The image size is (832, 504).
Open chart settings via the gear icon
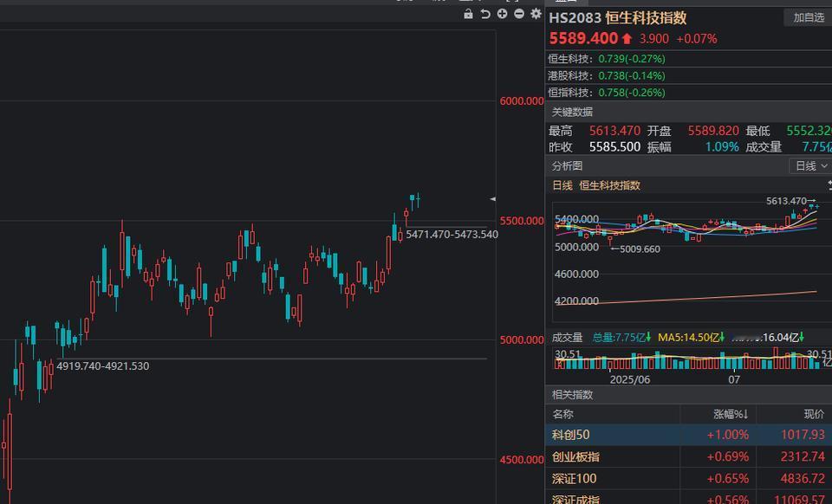(x=536, y=14)
